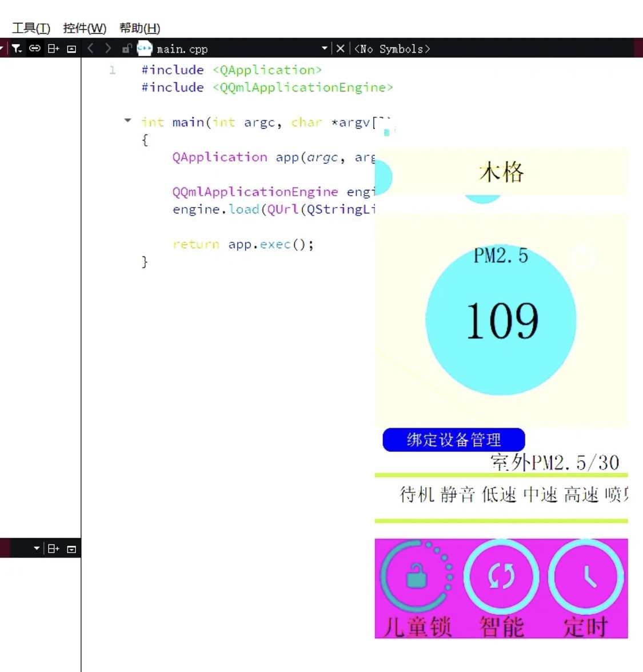Open the main.cpp document dropdown
643x672 pixels.
(x=324, y=49)
